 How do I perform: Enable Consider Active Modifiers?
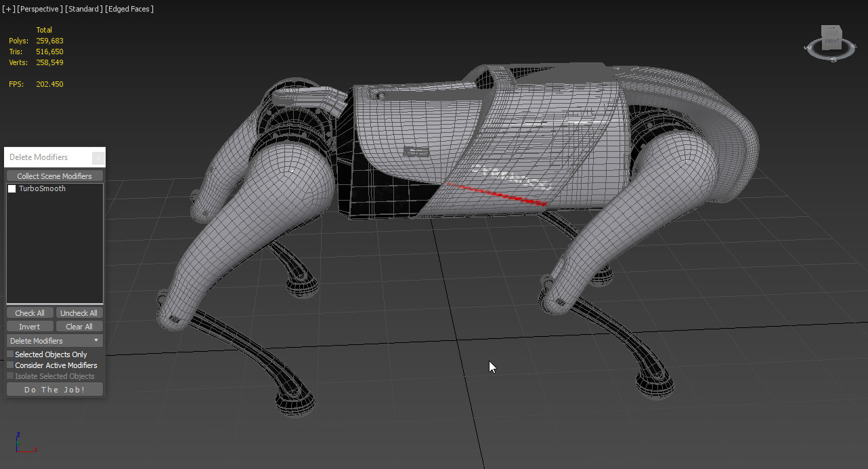pyautogui.click(x=11, y=365)
